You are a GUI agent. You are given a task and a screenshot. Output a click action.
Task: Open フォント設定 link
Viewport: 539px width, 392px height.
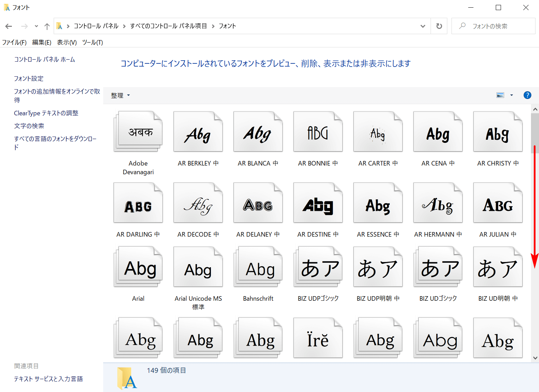coord(29,79)
